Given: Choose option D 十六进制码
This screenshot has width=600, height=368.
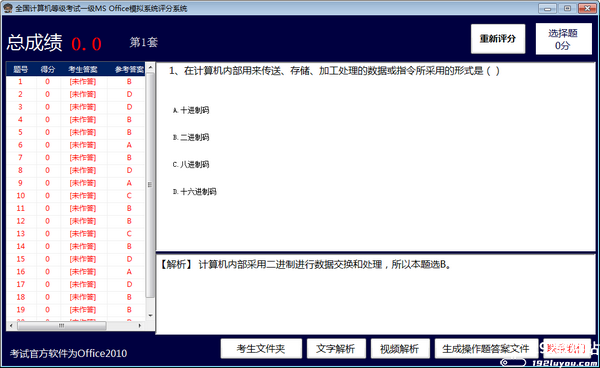Looking at the screenshot, I should pyautogui.click(x=194, y=192).
